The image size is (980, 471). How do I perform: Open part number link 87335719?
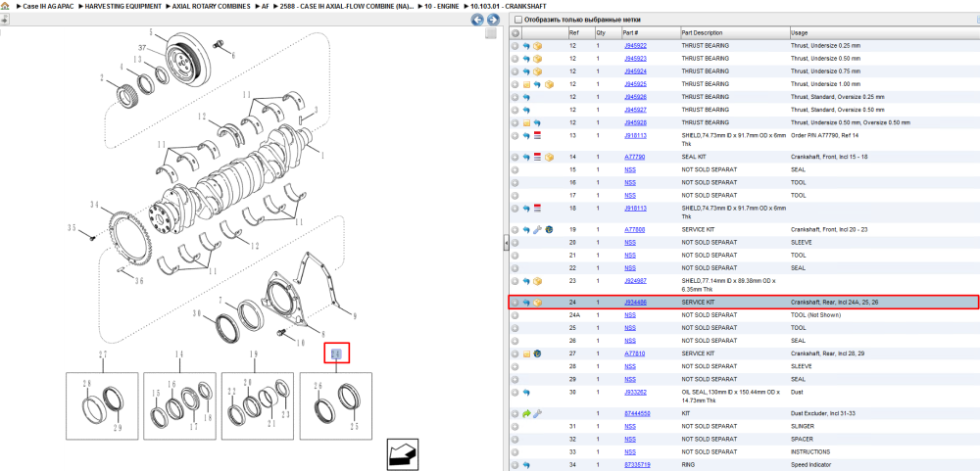pyautogui.click(x=636, y=465)
